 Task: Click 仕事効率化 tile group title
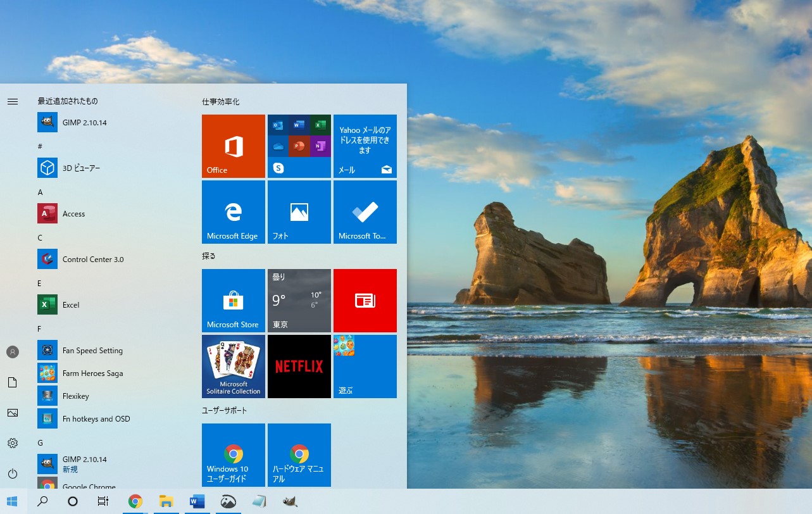pos(221,102)
